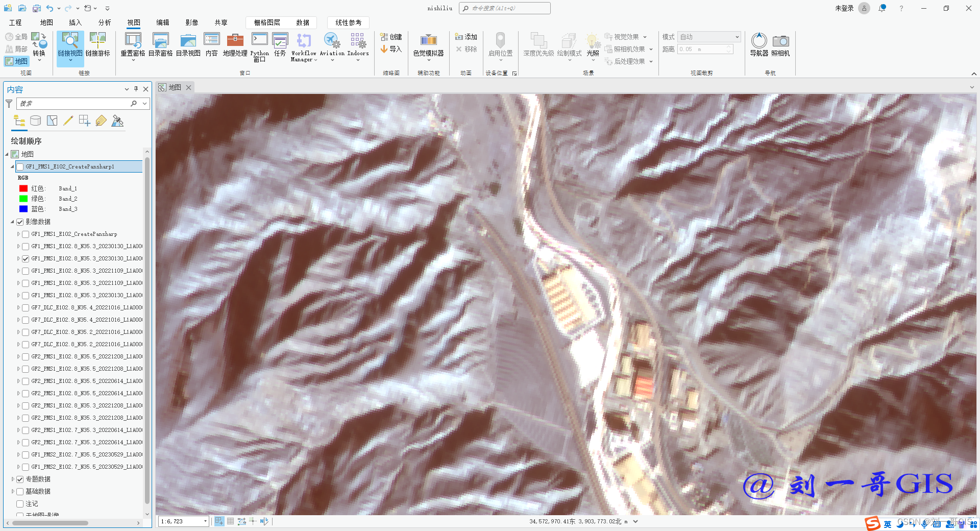Viewport: 980px width, 531px height.
Task: Select list by snapping icon
Action: [x=85, y=121]
